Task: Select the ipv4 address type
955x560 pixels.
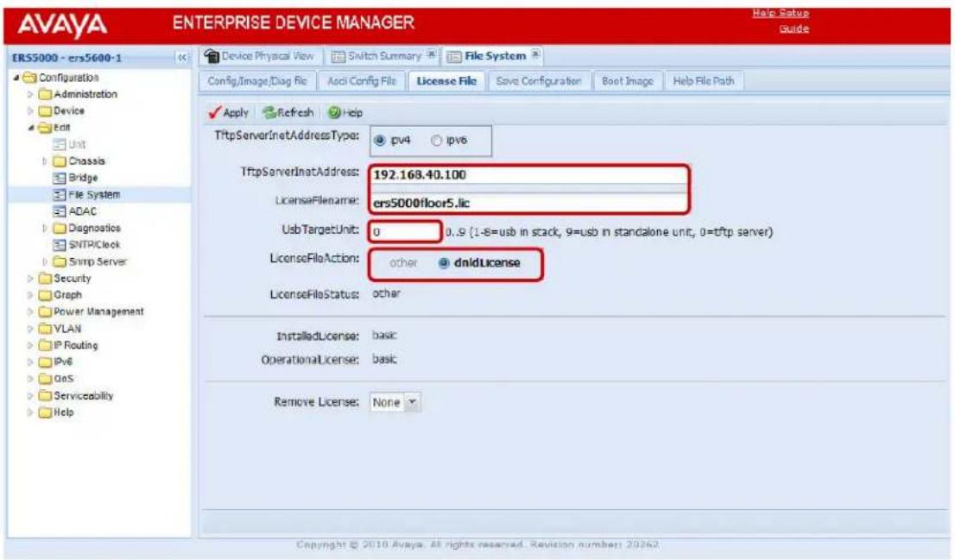Action: (380, 141)
